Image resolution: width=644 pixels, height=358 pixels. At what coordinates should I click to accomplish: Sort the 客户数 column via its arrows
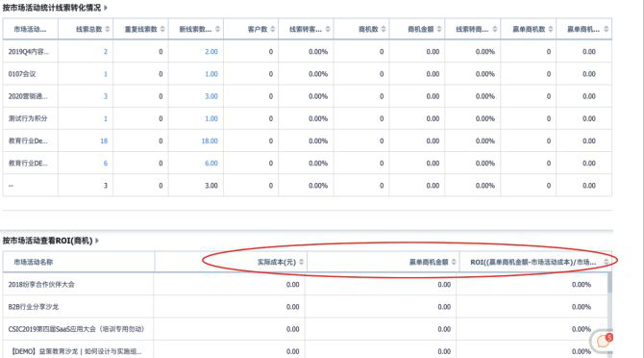[273, 29]
